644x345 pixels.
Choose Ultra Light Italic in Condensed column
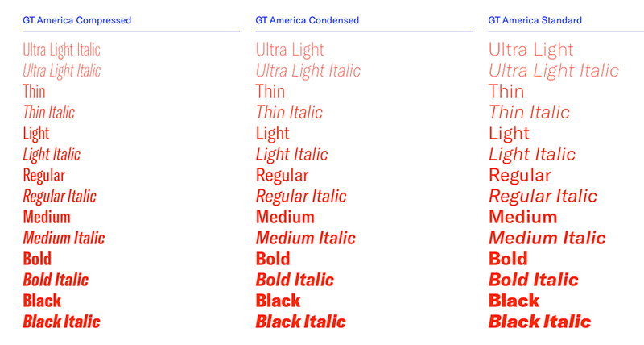308,71
